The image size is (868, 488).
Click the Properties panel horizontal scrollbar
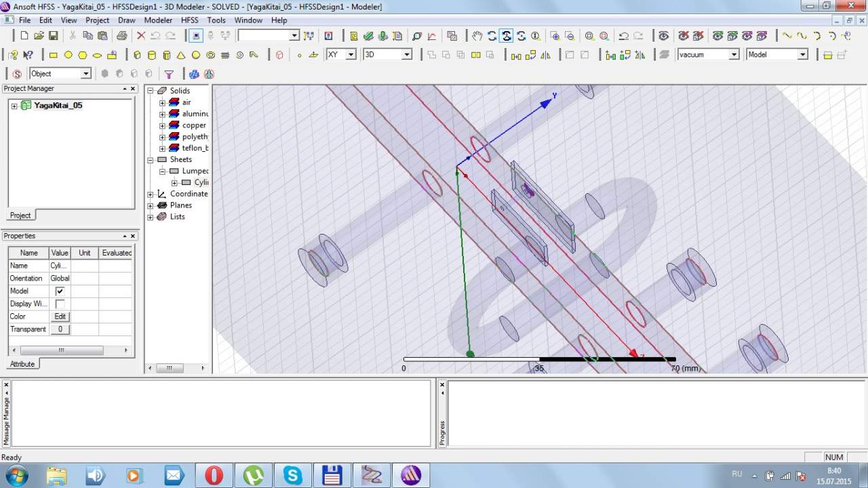pos(61,350)
